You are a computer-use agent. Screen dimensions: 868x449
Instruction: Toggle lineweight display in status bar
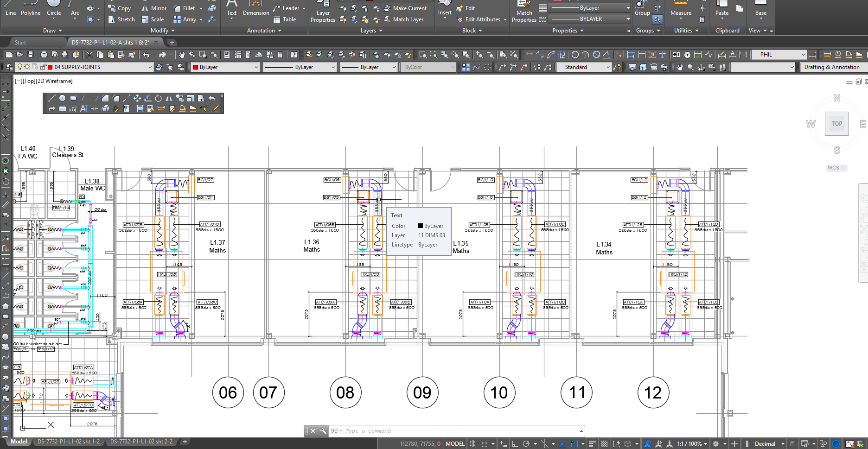pyautogui.click(x=592, y=443)
